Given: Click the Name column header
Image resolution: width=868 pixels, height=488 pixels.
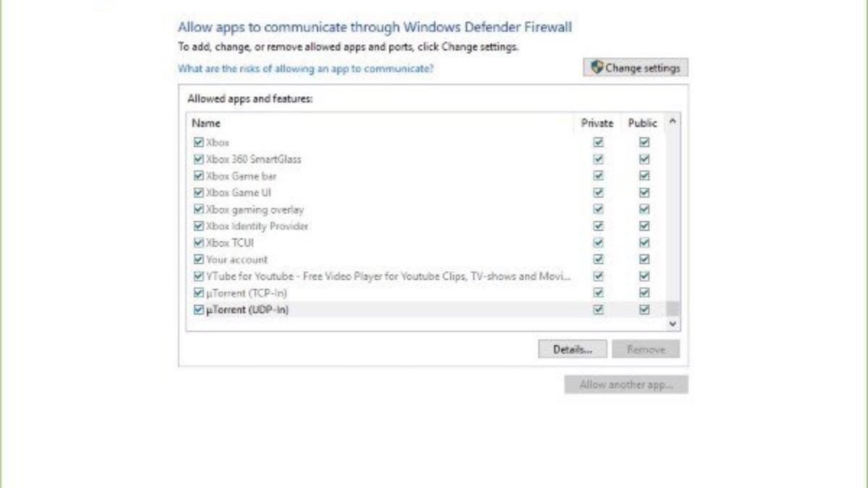Looking at the screenshot, I should pyautogui.click(x=206, y=124).
